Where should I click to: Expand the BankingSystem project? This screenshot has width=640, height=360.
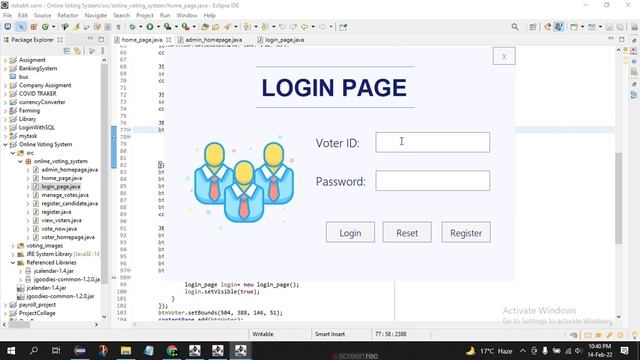click(5, 69)
